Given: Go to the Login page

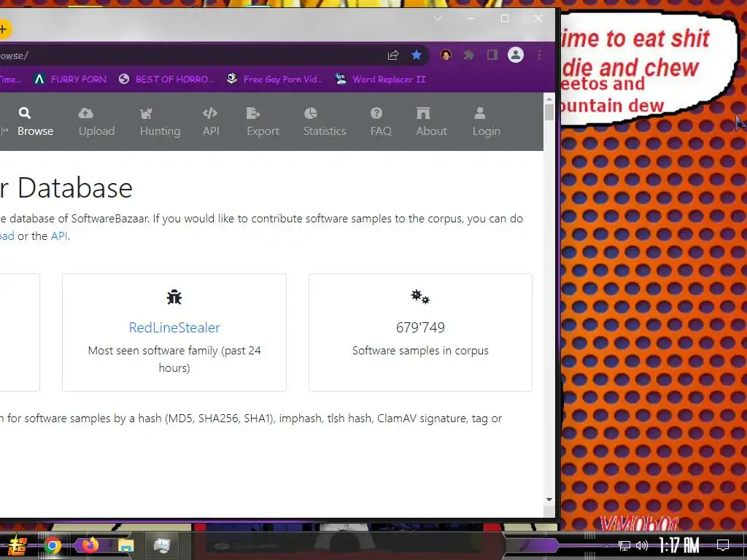Looking at the screenshot, I should coord(487,122).
